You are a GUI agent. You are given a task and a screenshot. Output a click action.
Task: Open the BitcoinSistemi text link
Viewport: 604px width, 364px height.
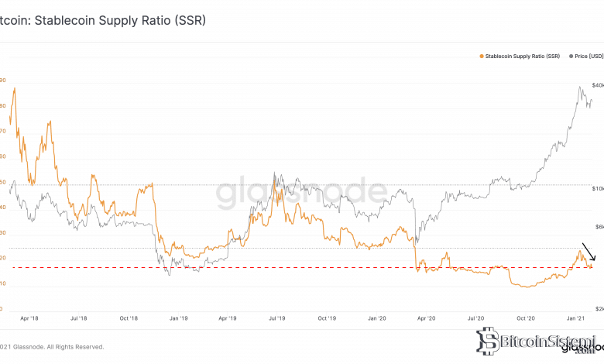tap(542, 341)
